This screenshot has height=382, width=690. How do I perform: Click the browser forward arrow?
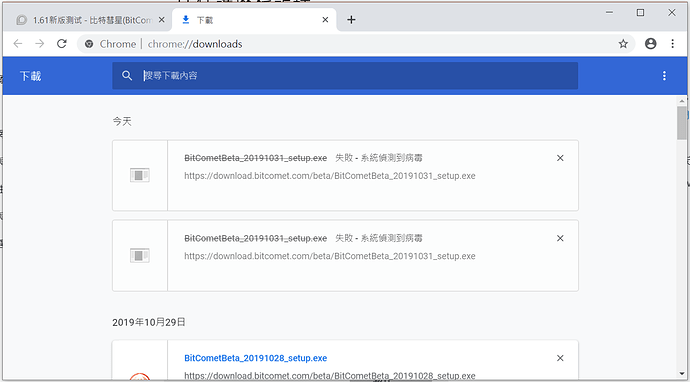(40, 44)
